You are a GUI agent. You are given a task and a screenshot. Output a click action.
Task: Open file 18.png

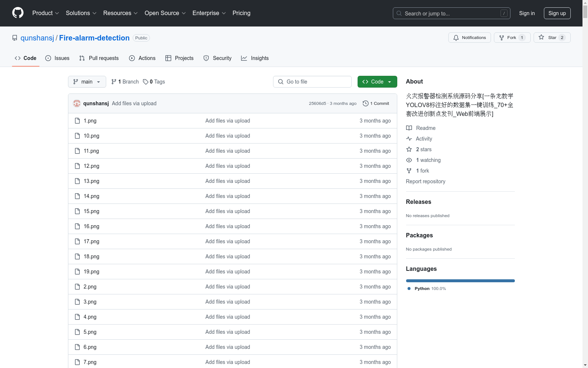coord(91,256)
